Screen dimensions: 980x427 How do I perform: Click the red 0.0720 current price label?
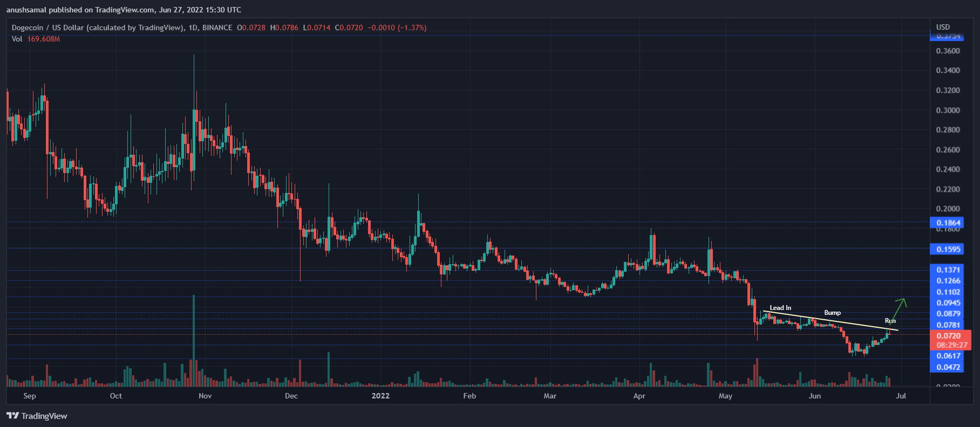[x=948, y=336]
